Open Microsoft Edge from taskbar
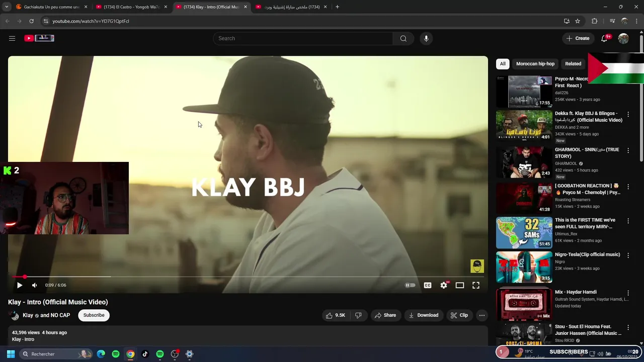644x362 pixels. (x=101, y=354)
